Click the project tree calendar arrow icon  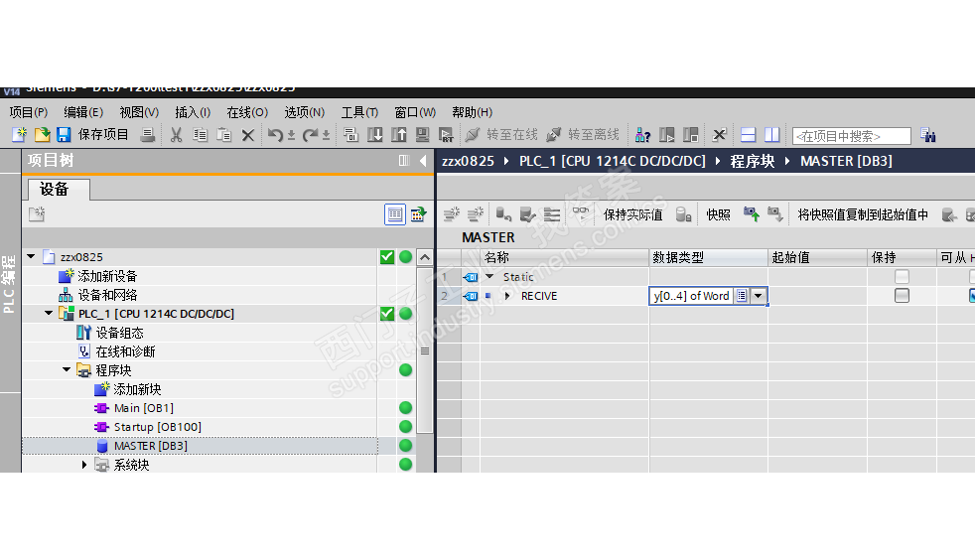(418, 214)
